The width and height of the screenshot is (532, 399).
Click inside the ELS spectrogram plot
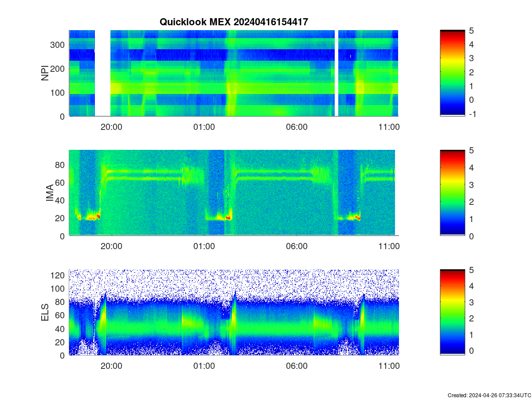click(234, 312)
